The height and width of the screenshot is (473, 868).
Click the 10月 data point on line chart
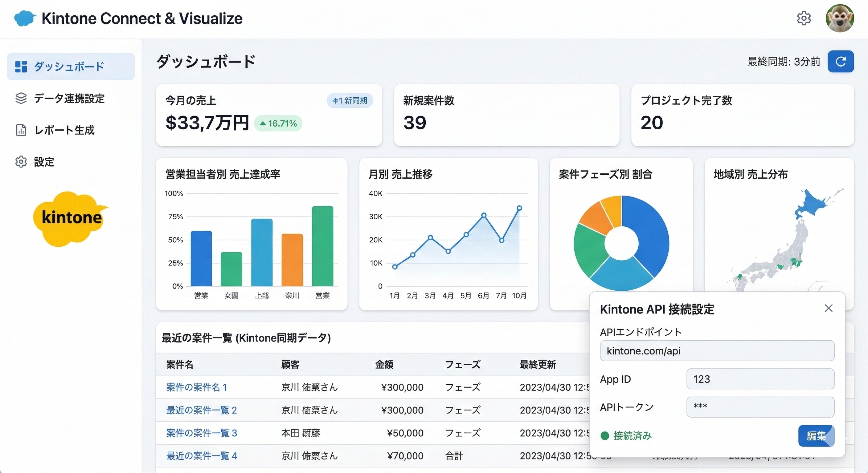coord(519,208)
